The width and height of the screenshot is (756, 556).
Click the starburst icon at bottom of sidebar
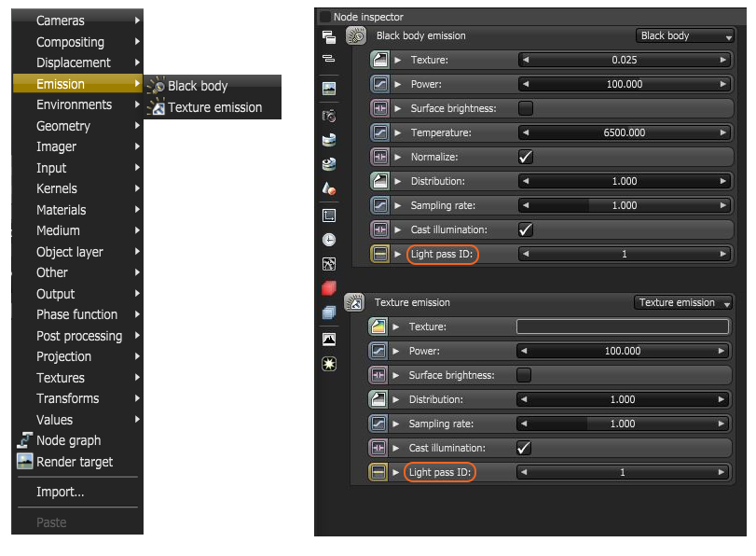tap(328, 364)
